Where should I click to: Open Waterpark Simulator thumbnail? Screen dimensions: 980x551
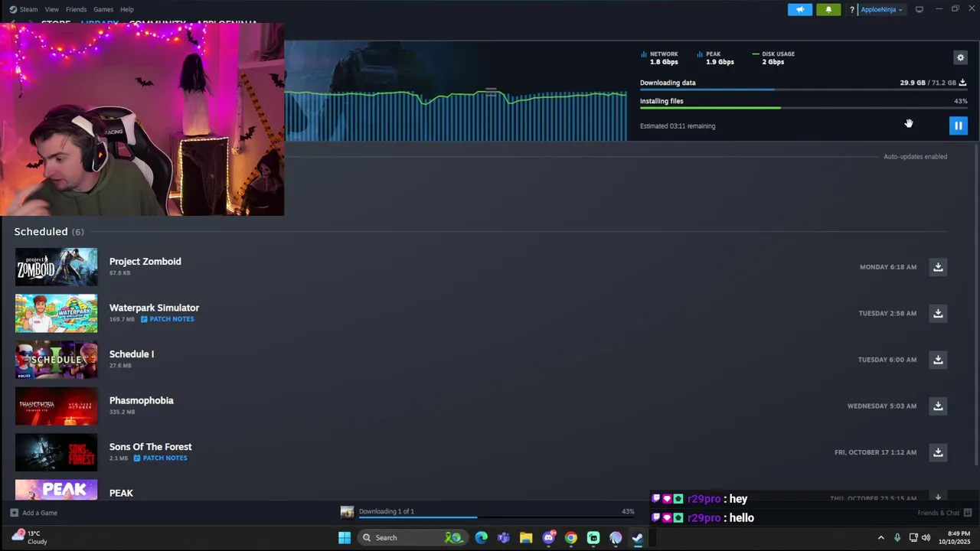[56, 314]
